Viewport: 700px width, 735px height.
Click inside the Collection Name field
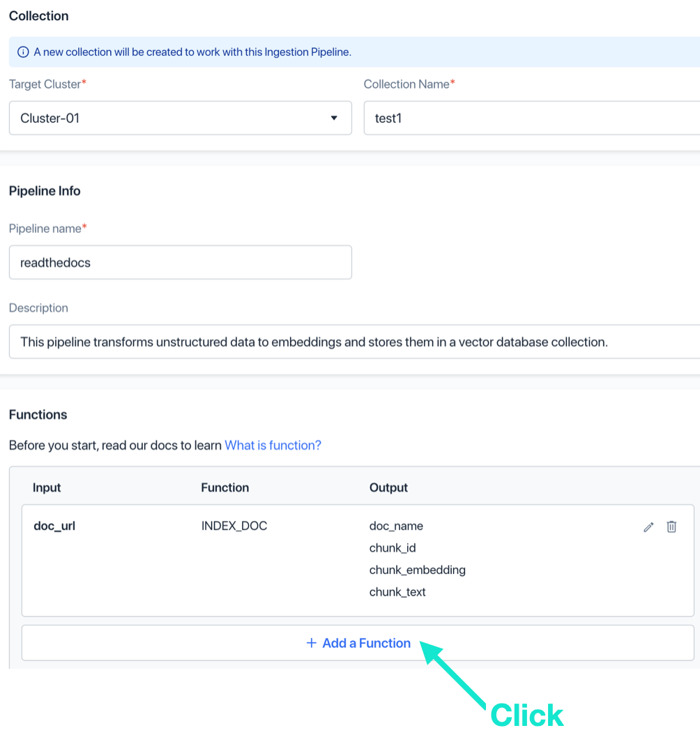tap(488, 118)
